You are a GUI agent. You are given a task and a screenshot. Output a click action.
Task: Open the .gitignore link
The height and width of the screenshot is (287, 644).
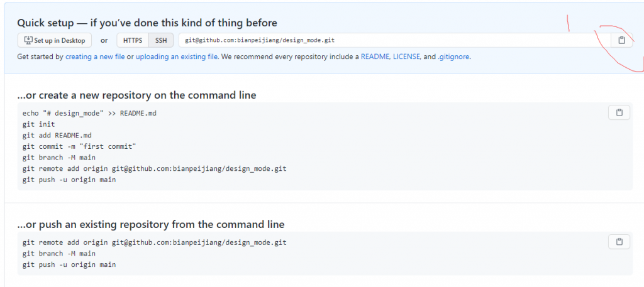click(453, 57)
